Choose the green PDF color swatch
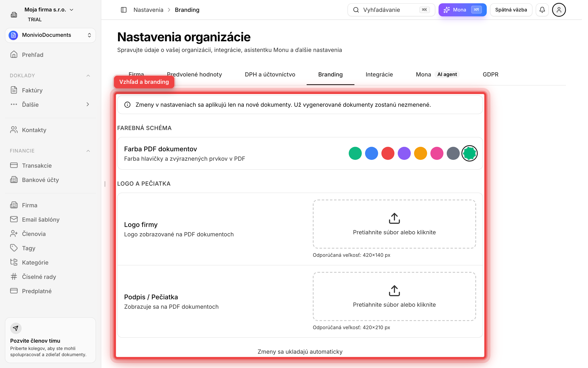 coord(355,153)
